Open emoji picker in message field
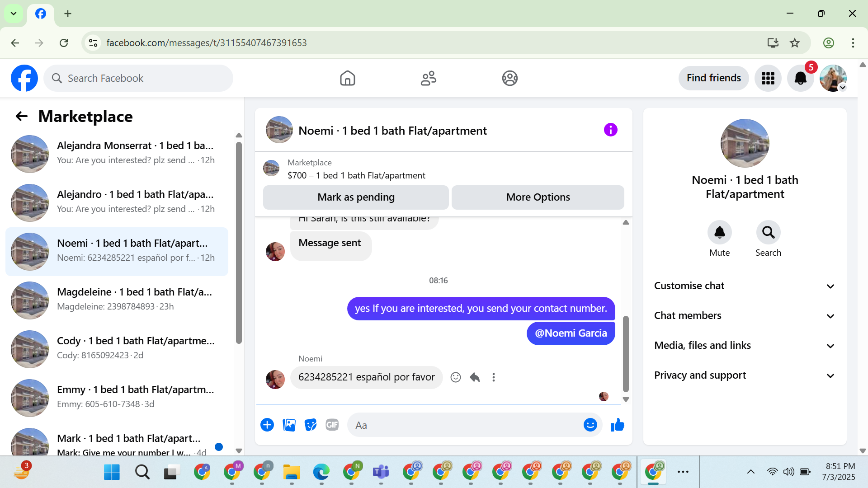 click(590, 425)
